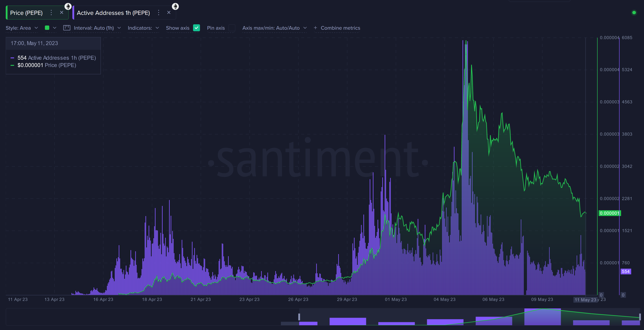Image resolution: width=644 pixels, height=330 pixels.
Task: Click the 554 active addresses axis label
Action: coord(625,271)
